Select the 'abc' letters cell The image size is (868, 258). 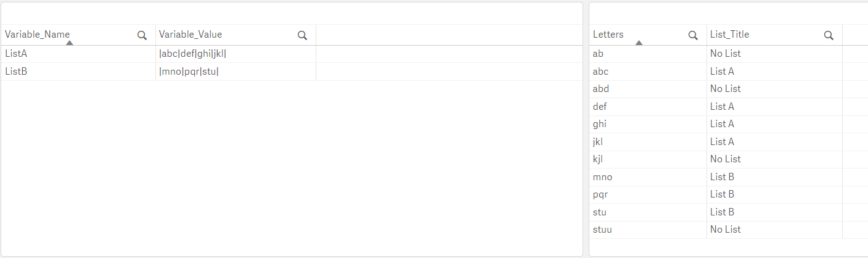pyautogui.click(x=600, y=72)
